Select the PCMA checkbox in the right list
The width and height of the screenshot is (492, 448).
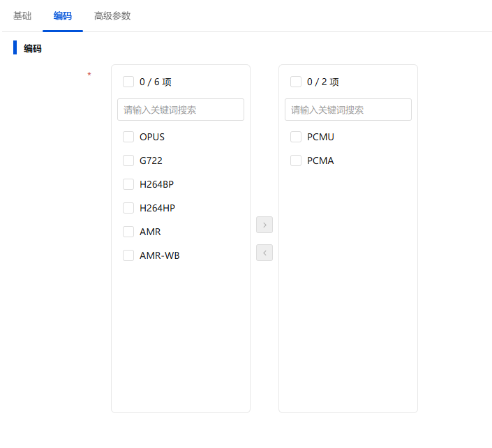point(296,160)
